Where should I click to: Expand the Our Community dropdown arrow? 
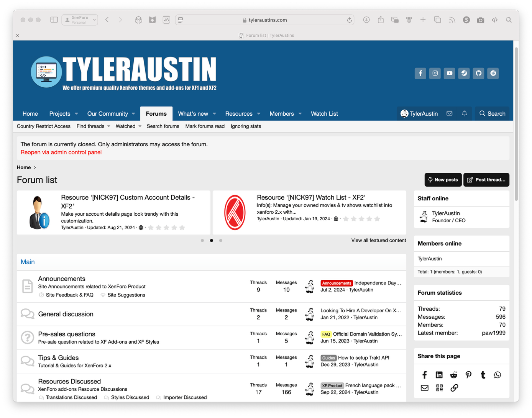coord(133,114)
